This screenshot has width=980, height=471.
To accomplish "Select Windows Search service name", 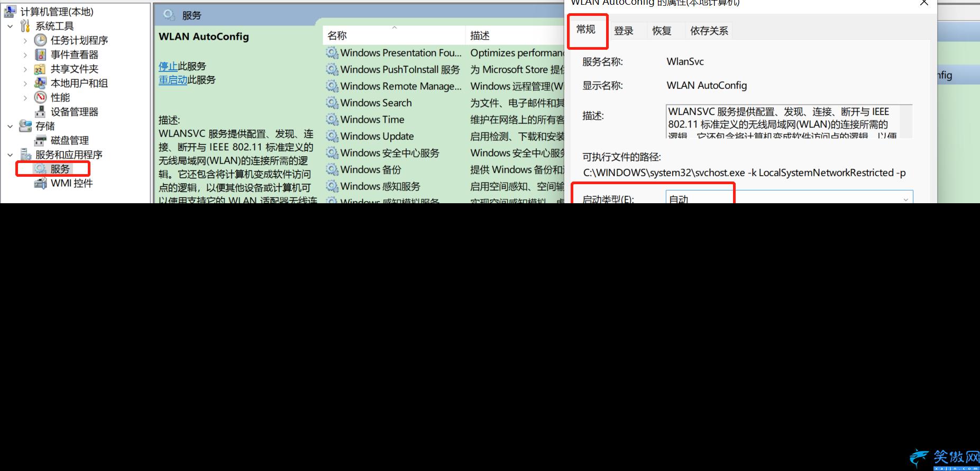I will tap(376, 103).
